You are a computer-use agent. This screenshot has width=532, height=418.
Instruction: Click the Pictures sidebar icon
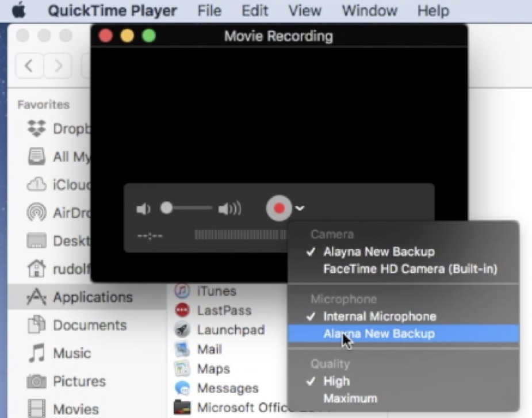coord(37,381)
